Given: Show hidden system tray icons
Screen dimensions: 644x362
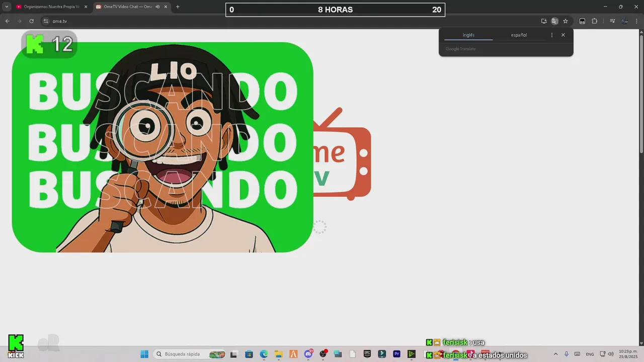Looking at the screenshot, I should tap(555, 354).
